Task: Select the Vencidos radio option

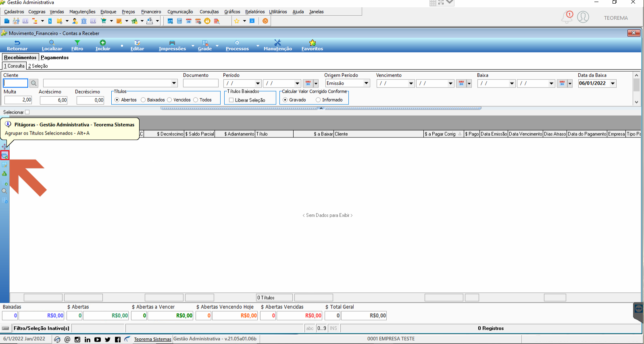Action: pos(169,100)
